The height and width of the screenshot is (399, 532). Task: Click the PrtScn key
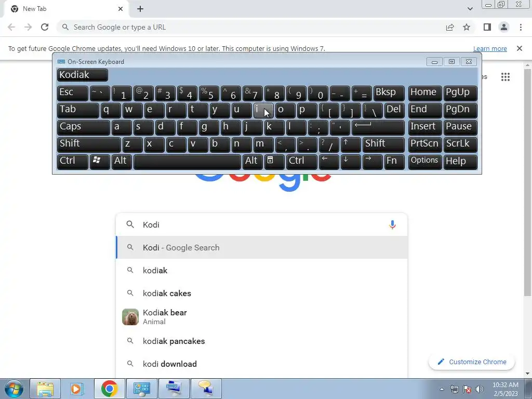(425, 144)
